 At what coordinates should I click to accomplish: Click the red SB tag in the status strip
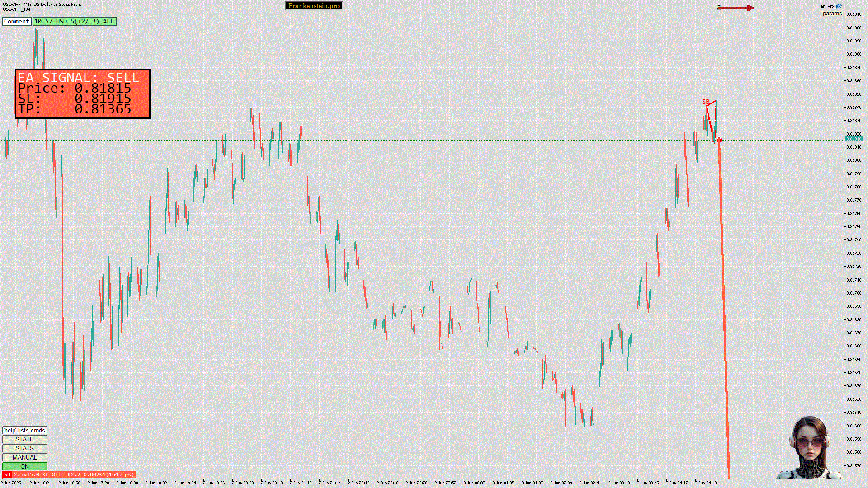pyautogui.click(x=7, y=474)
